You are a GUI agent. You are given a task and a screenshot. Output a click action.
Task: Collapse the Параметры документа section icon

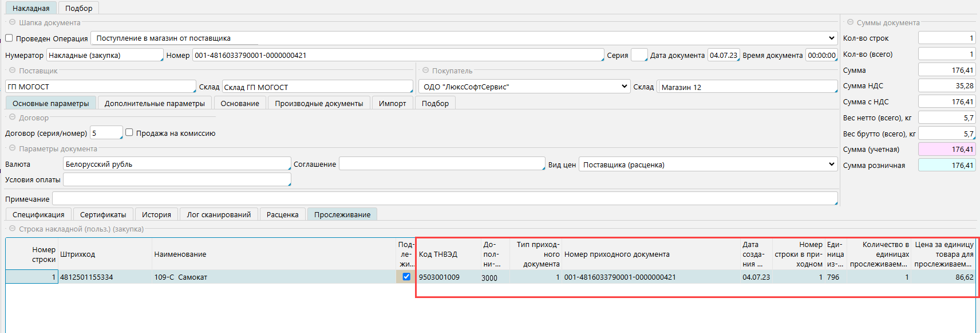(12, 148)
